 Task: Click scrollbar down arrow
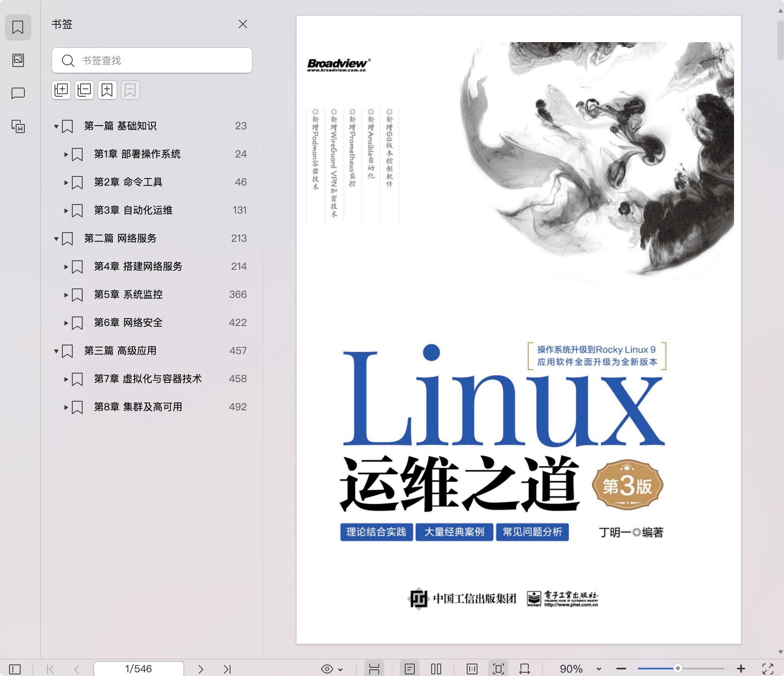780,652
